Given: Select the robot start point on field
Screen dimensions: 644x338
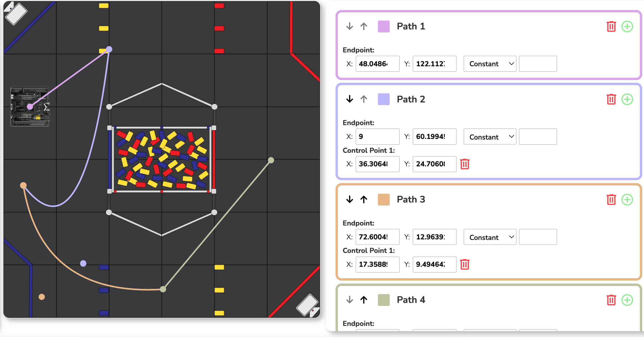Looking at the screenshot, I should point(30,107).
